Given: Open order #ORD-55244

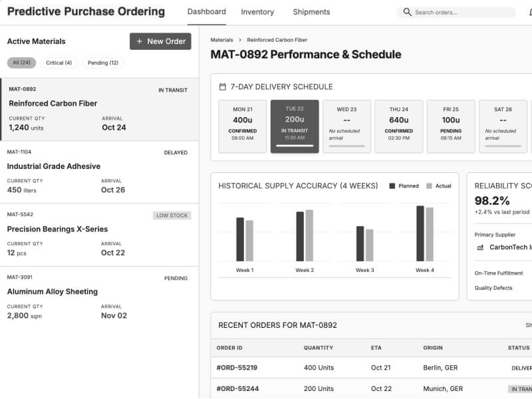Looking at the screenshot, I should (237, 389).
